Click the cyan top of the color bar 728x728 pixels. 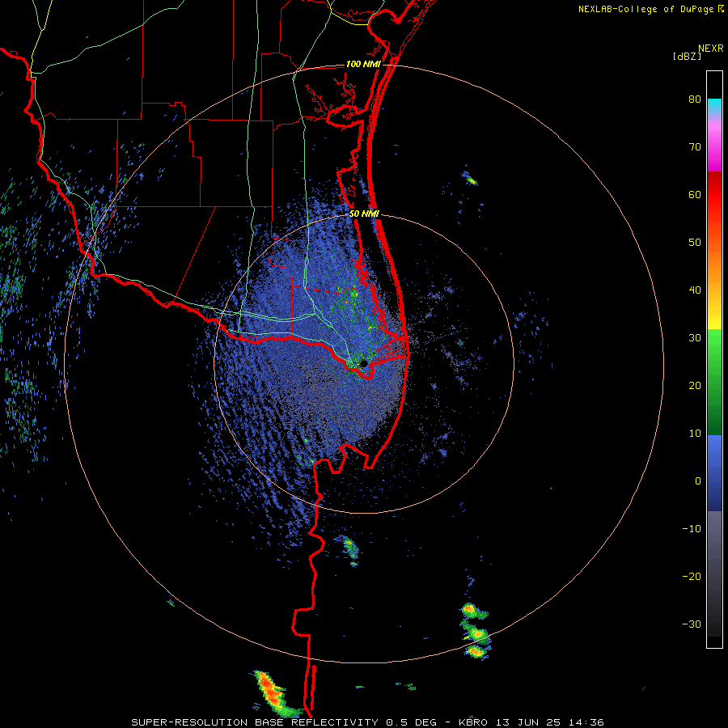[714, 107]
